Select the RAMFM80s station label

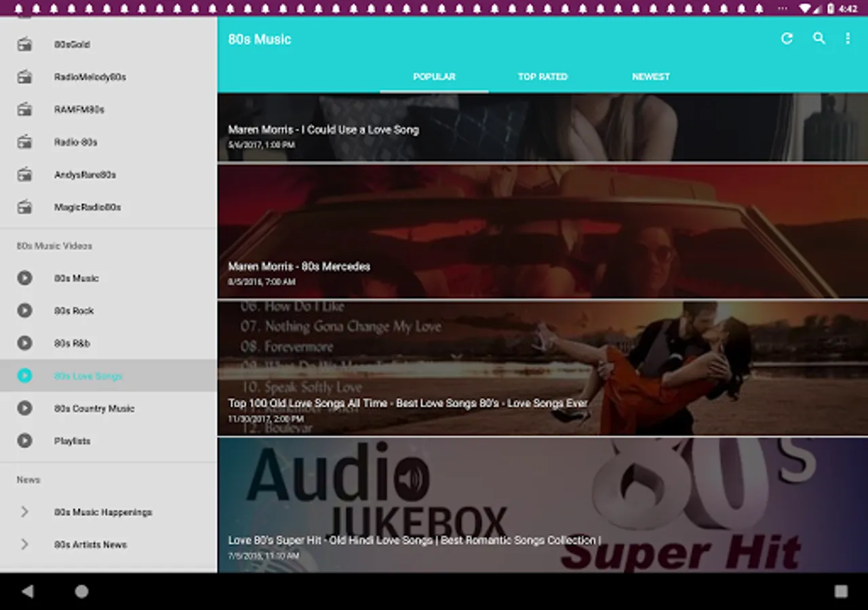tap(79, 110)
